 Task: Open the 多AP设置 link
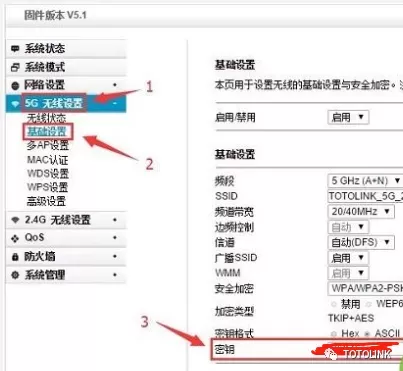[x=48, y=146]
